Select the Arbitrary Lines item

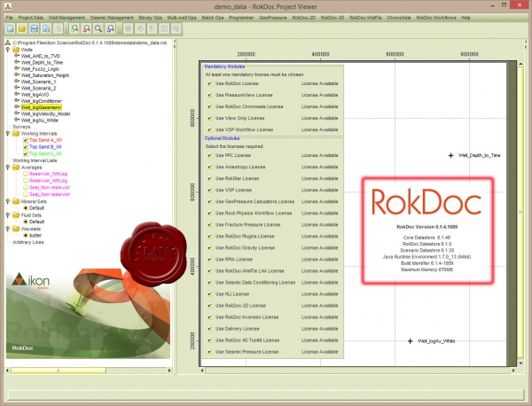(x=28, y=242)
